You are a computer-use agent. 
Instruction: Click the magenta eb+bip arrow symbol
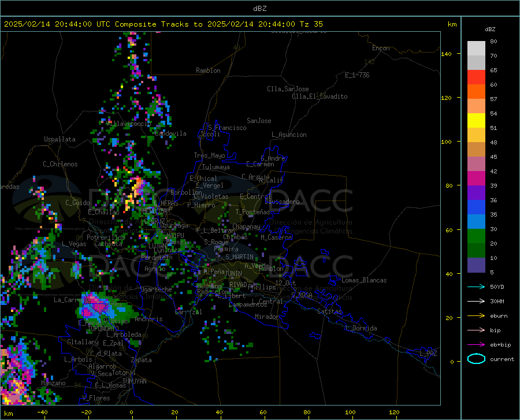pyautogui.click(x=476, y=345)
